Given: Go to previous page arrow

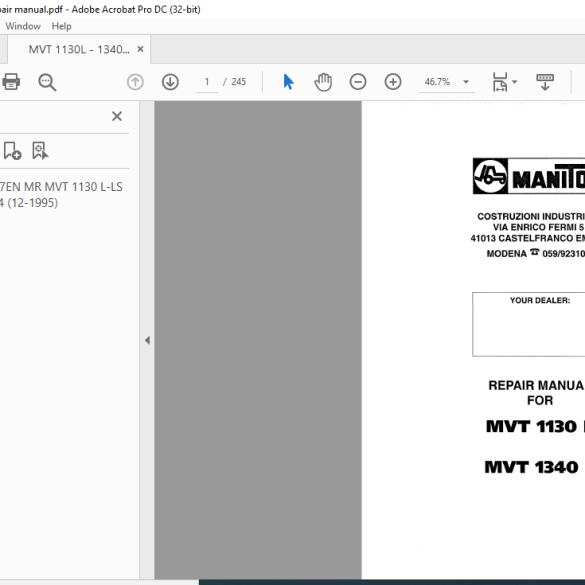Looking at the screenshot, I should 135,82.
